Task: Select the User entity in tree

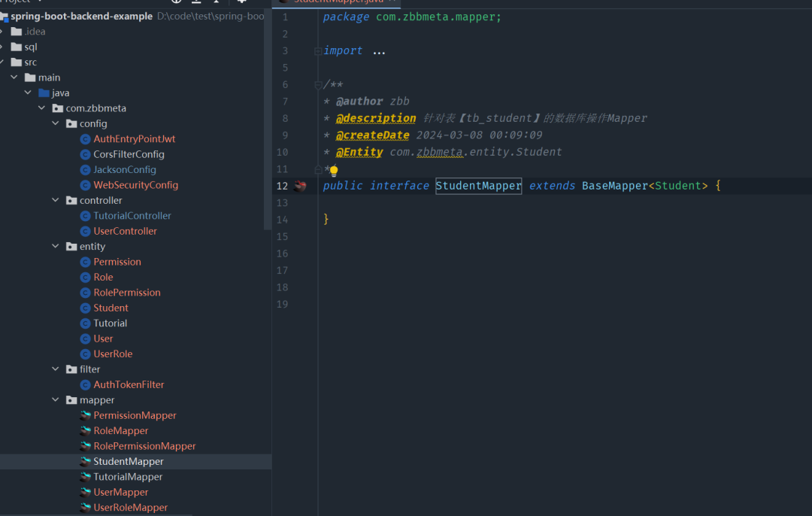Action: (103, 338)
